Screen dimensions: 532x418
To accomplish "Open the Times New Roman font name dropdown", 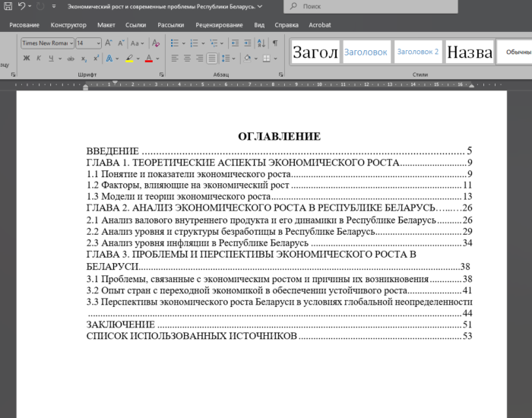I will point(71,43).
